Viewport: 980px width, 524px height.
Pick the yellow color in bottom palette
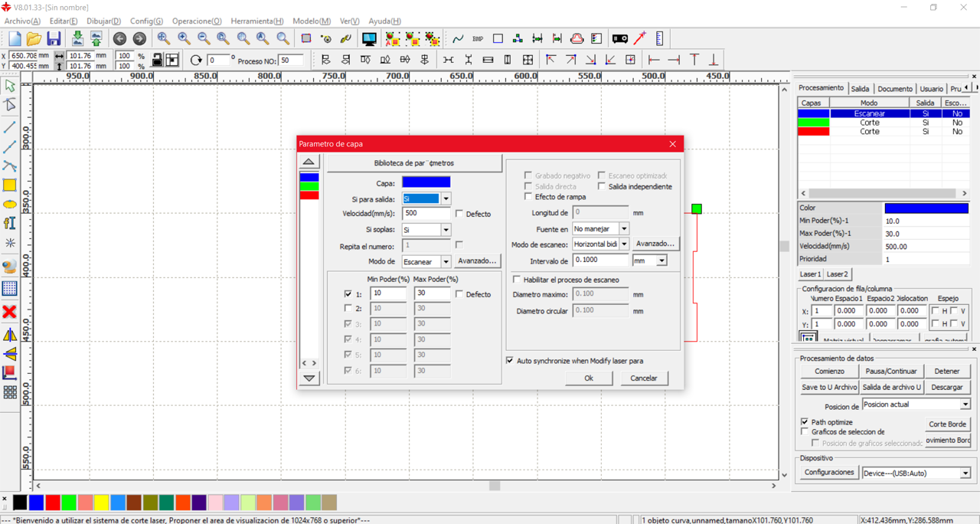101,503
